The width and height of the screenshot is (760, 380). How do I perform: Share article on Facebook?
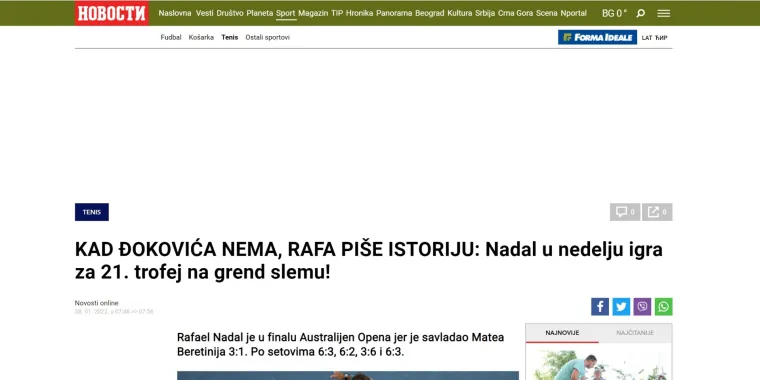(x=600, y=307)
